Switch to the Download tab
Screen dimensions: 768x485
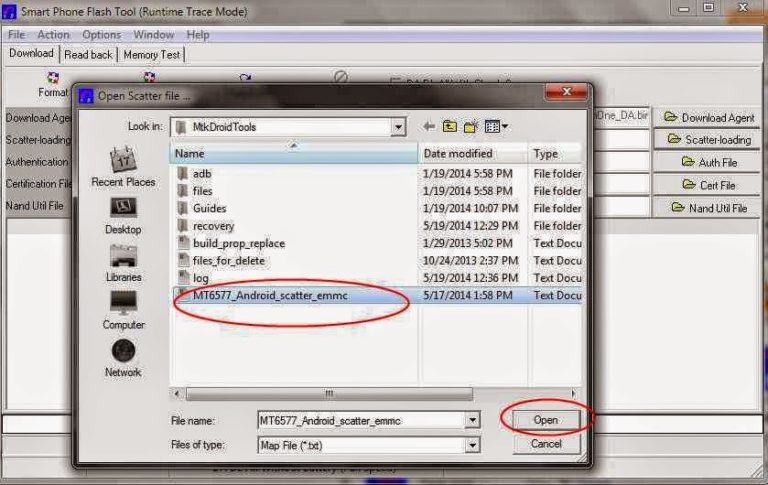[x=31, y=53]
